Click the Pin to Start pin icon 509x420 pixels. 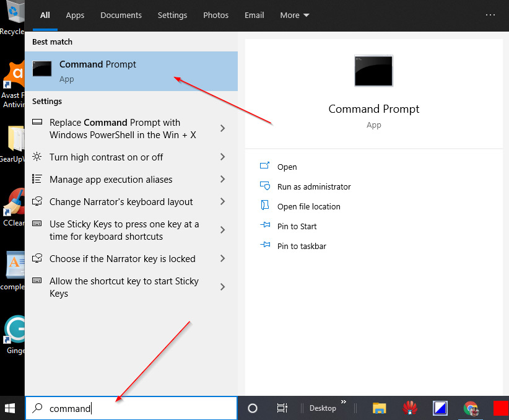pyautogui.click(x=265, y=225)
